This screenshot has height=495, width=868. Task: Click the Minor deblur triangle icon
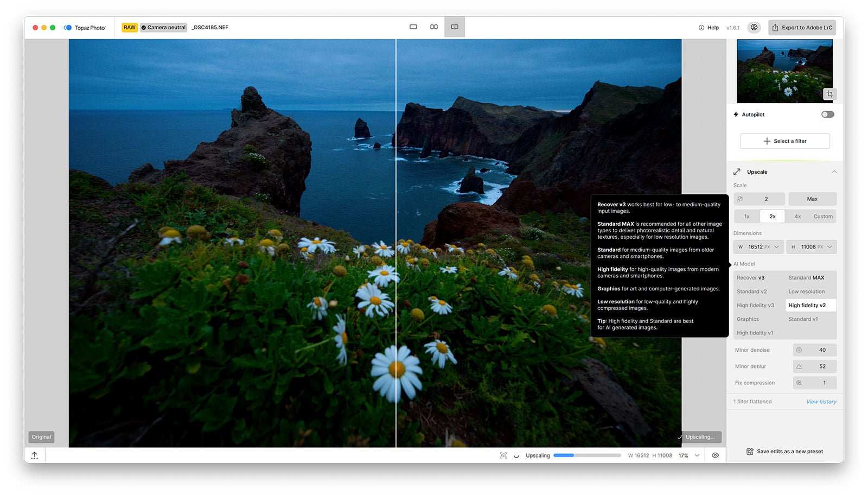(x=799, y=366)
